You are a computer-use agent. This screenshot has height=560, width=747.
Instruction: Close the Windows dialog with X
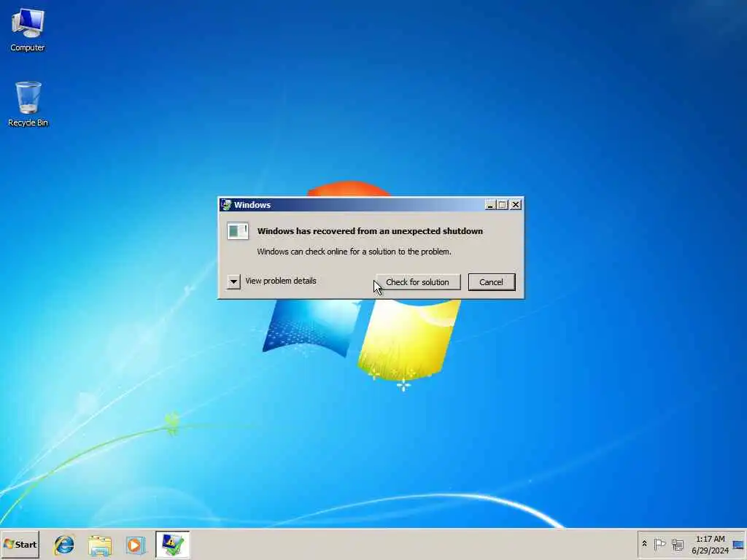point(516,205)
